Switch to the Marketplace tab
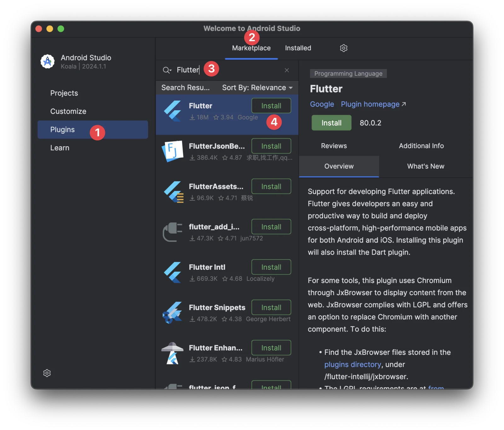This screenshot has width=504, height=430. coord(251,48)
